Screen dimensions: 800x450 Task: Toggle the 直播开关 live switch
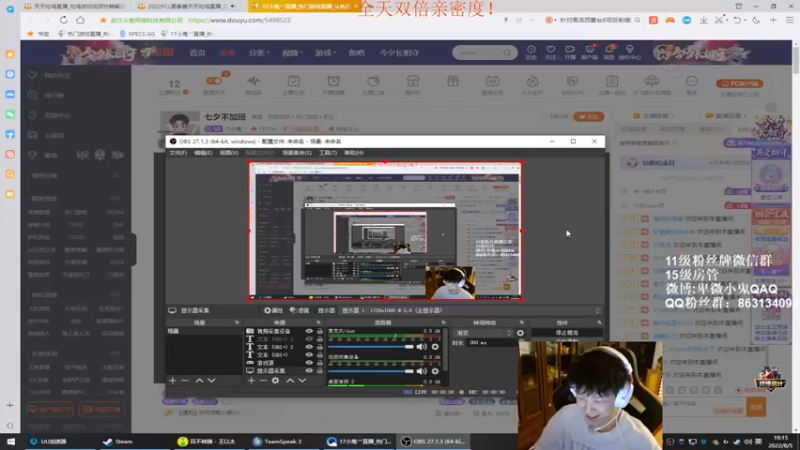tap(214, 81)
